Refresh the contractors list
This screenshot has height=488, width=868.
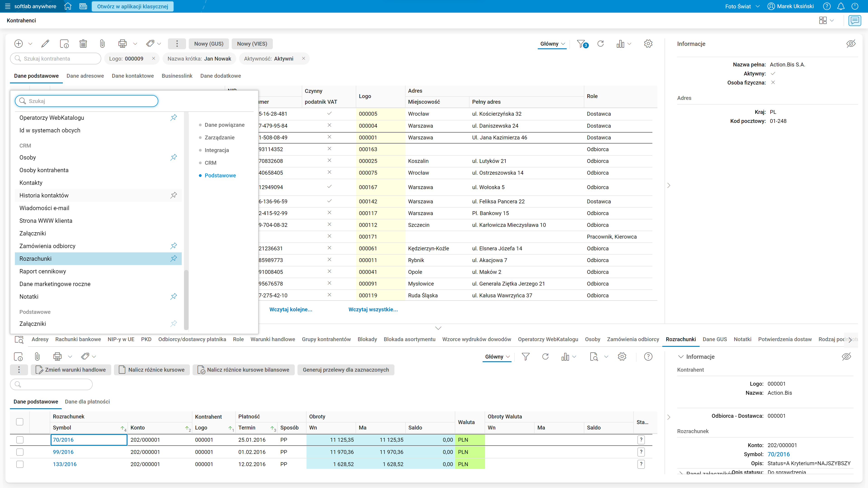[x=600, y=44]
